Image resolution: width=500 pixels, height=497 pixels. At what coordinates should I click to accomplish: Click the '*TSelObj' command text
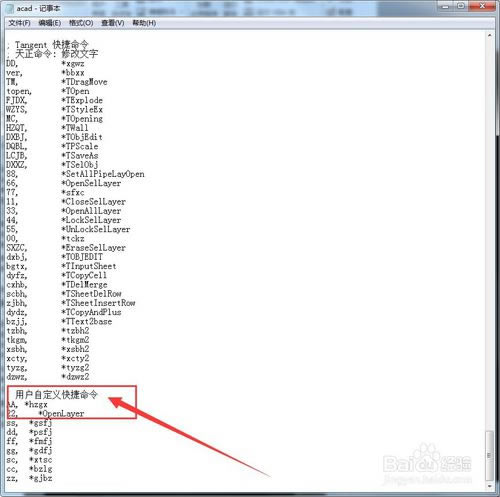click(80, 165)
